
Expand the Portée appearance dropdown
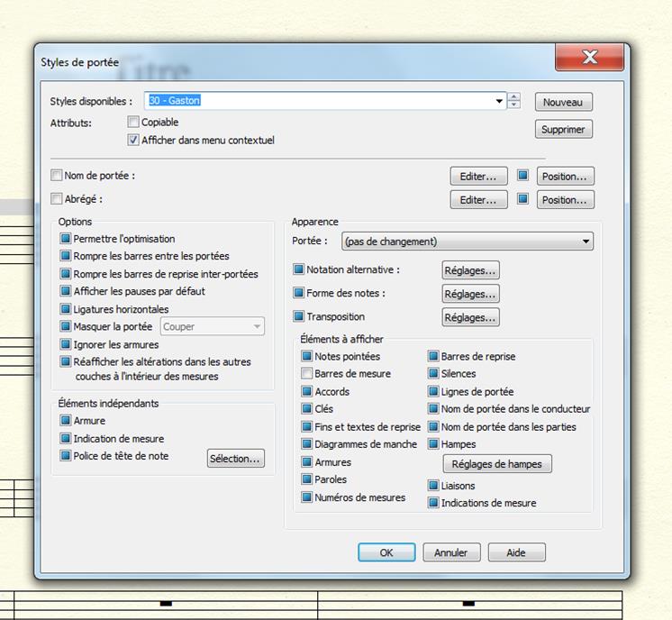[586, 242]
